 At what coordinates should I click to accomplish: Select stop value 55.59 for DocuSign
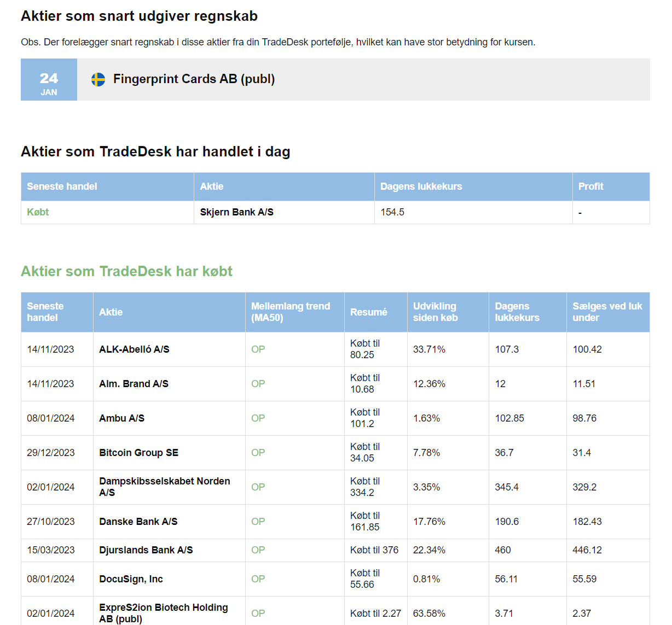584,579
